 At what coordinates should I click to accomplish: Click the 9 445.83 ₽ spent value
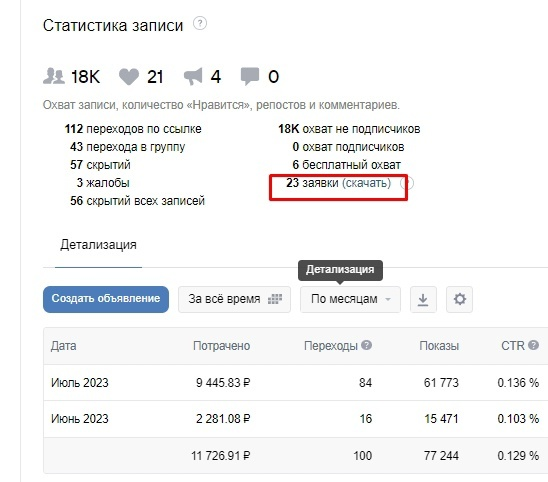[x=223, y=383]
